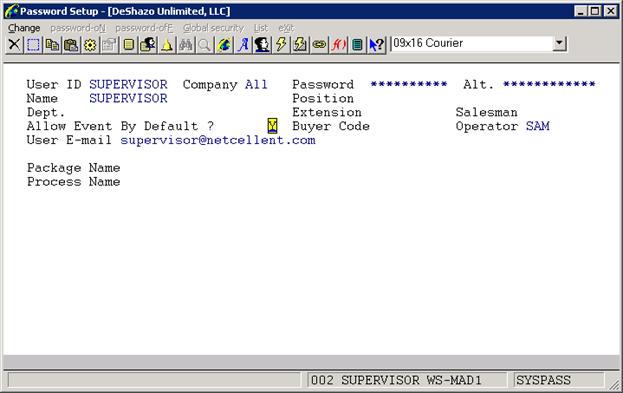Image resolution: width=623 pixels, height=393 pixels.
Task: Click the 09x16 Courier font combo box
Action: tap(478, 43)
